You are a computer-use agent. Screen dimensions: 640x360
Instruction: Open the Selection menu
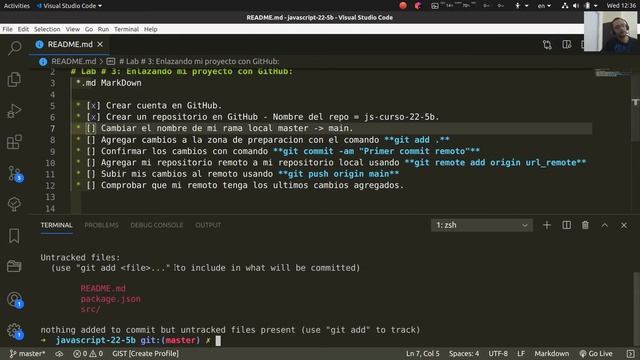(x=47, y=29)
